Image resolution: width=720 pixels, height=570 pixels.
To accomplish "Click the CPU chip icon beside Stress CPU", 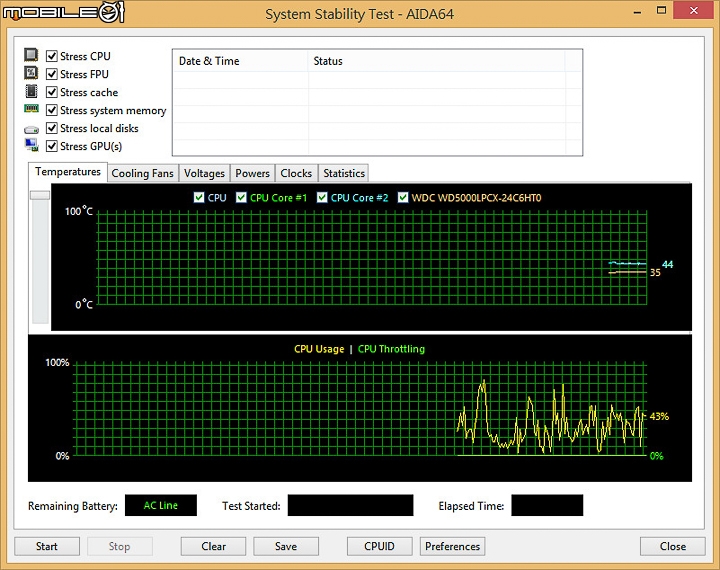I will tap(31, 55).
